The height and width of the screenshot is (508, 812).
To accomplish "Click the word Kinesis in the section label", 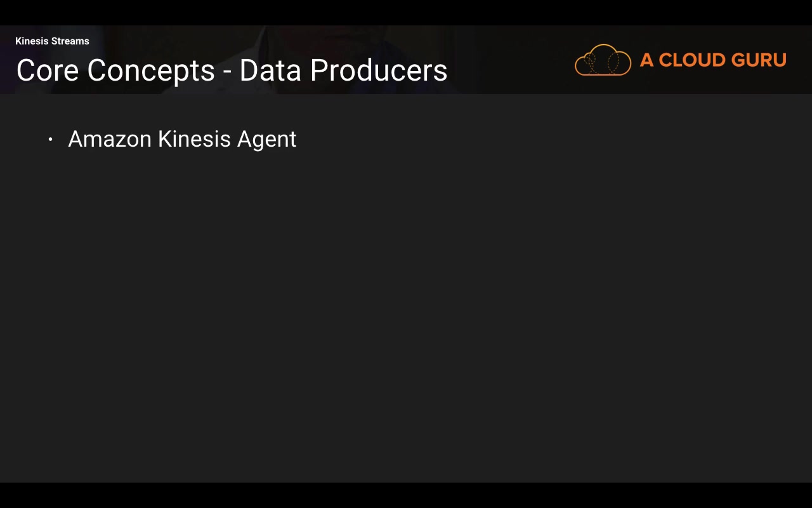I will [32, 41].
